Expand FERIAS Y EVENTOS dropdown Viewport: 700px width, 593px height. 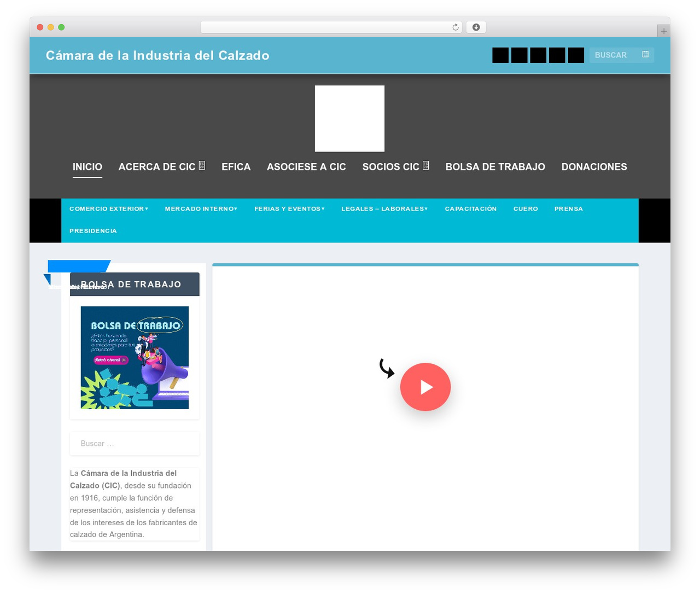point(290,209)
